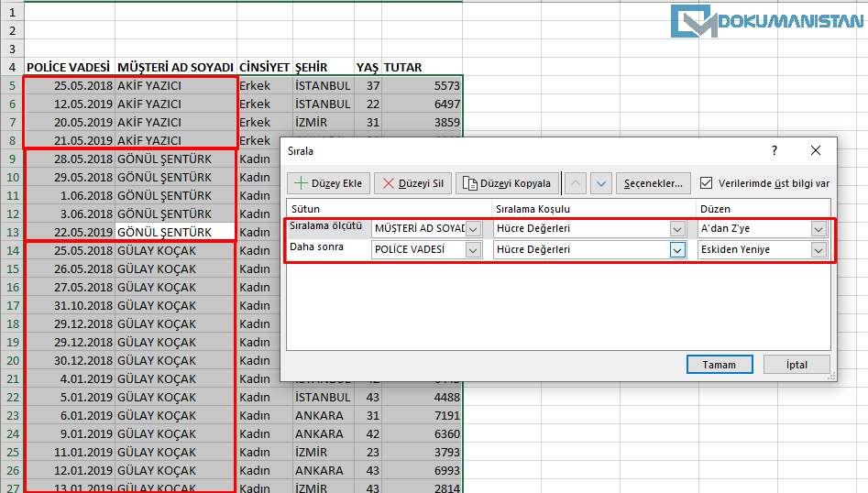Screen dimensions: 868x493
Task: Select the YAŞ header cell
Action: [x=368, y=68]
